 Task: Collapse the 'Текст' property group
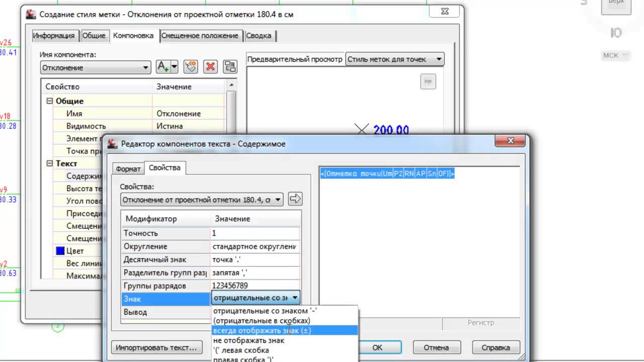click(49, 163)
